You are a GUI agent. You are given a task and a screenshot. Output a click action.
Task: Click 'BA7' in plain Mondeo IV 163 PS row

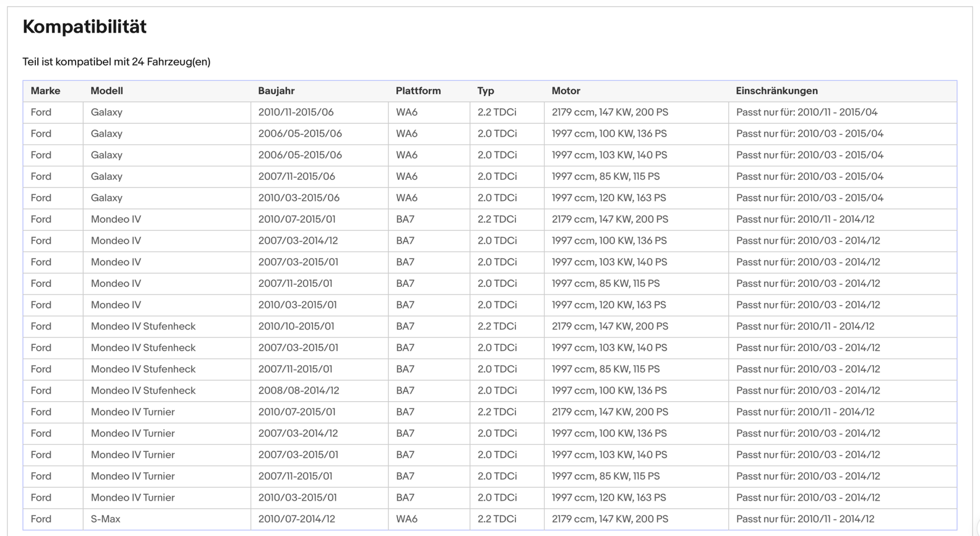pyautogui.click(x=405, y=305)
